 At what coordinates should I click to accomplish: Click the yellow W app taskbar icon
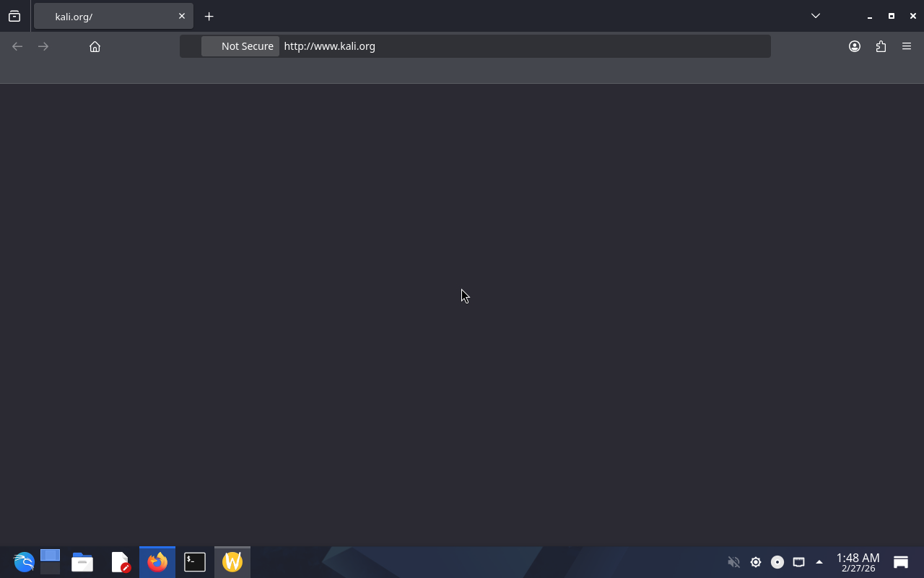[232, 562]
